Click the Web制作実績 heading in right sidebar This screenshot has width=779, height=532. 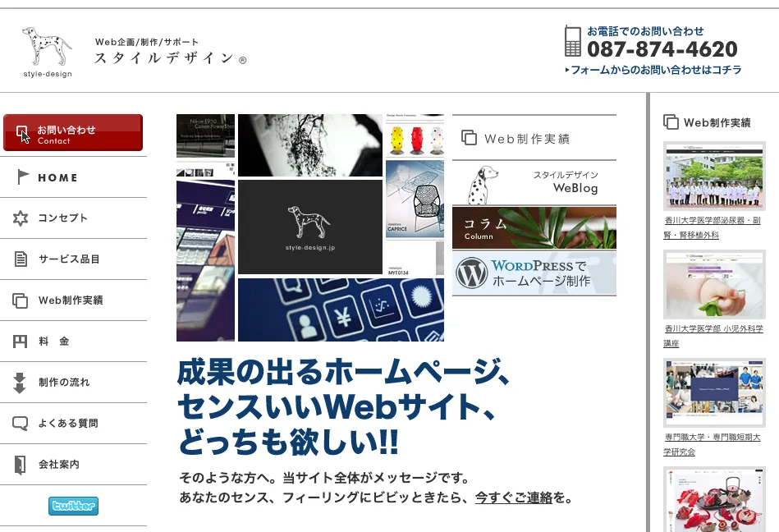click(717, 122)
